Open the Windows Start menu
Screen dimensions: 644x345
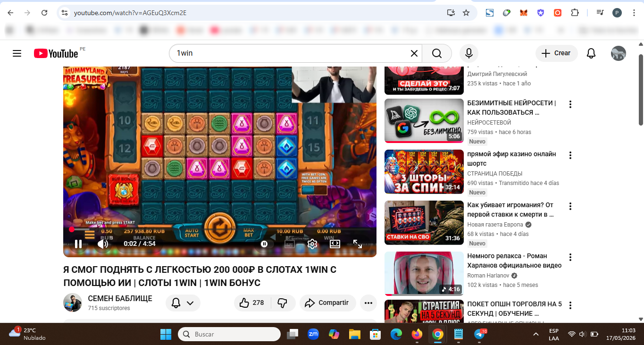pos(166,334)
